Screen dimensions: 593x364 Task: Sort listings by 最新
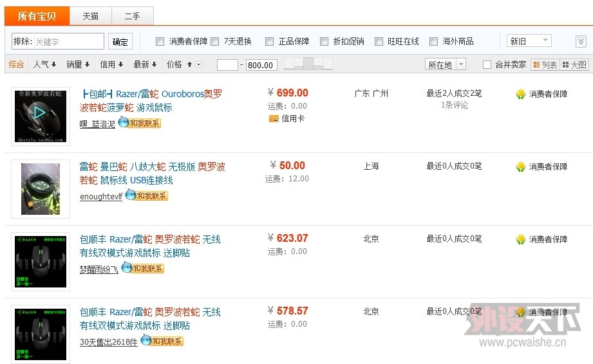tap(146, 64)
